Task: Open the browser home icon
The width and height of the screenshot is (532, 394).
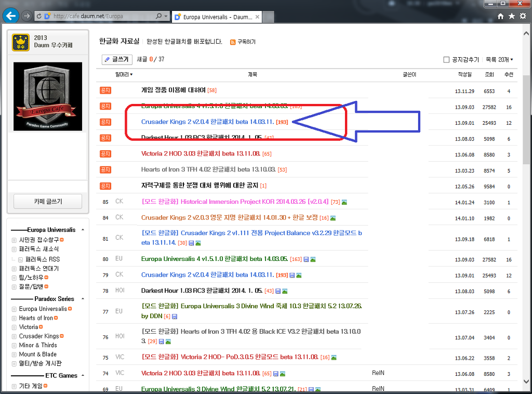Action: (500, 16)
